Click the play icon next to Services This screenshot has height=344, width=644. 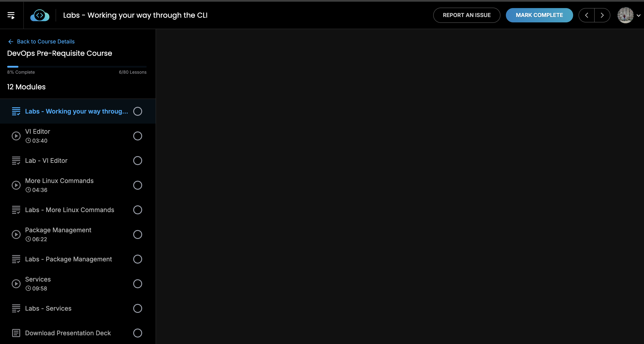16,284
